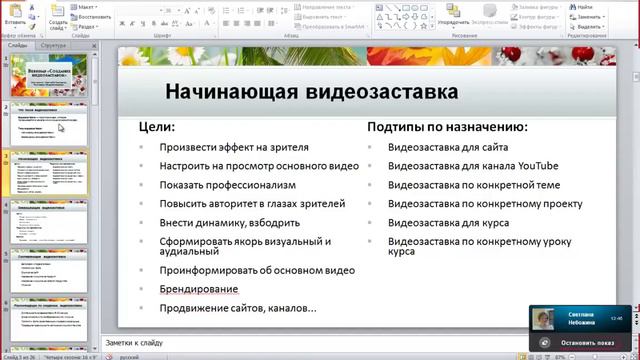
Task: Click the Format Painter brush icon
Action: click(32, 27)
